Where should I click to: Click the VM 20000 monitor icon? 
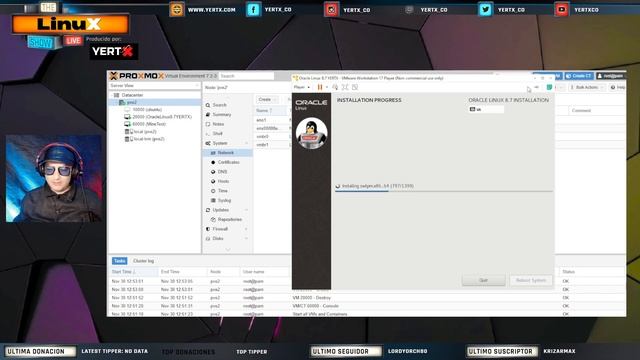pyautogui.click(x=127, y=117)
